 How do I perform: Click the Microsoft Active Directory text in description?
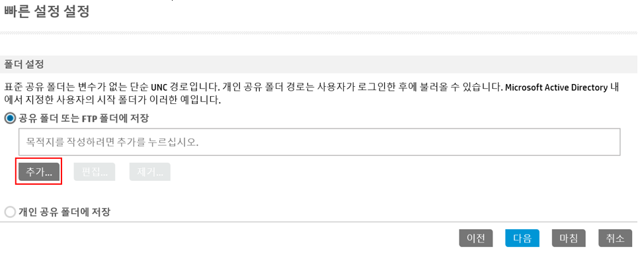click(x=556, y=87)
